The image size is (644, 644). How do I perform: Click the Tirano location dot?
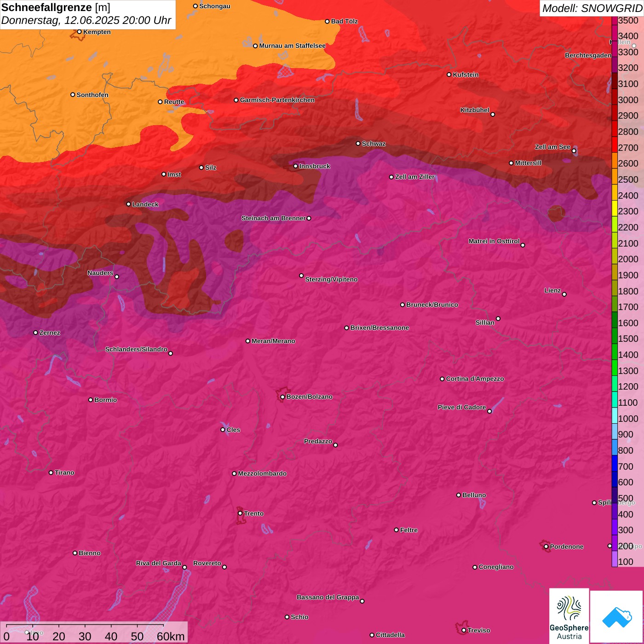[x=51, y=472]
